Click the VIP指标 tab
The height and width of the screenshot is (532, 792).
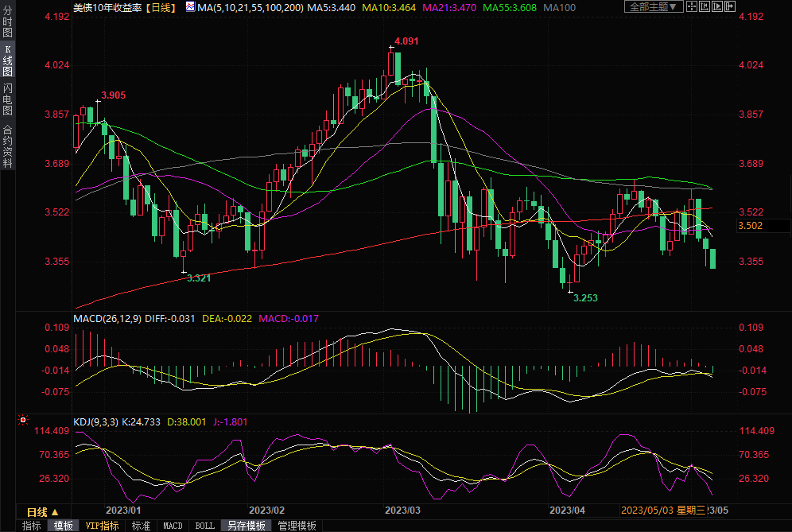tap(102, 526)
